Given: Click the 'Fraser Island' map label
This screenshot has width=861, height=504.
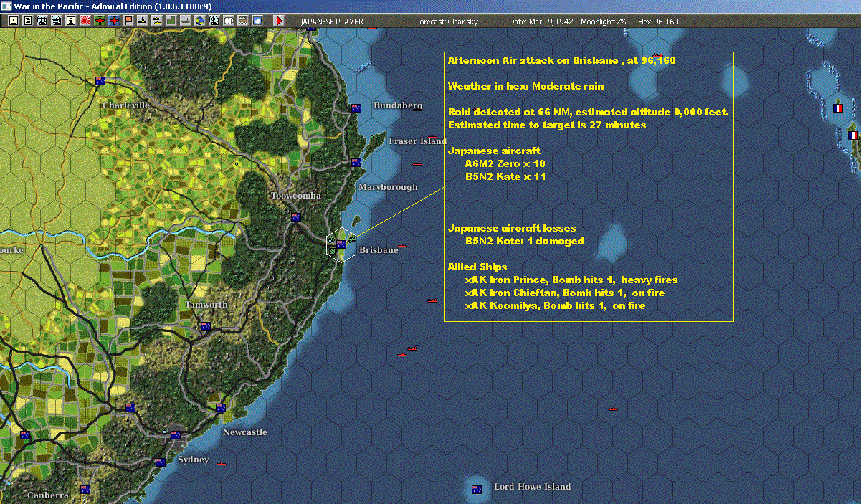Looking at the screenshot, I should [x=417, y=141].
